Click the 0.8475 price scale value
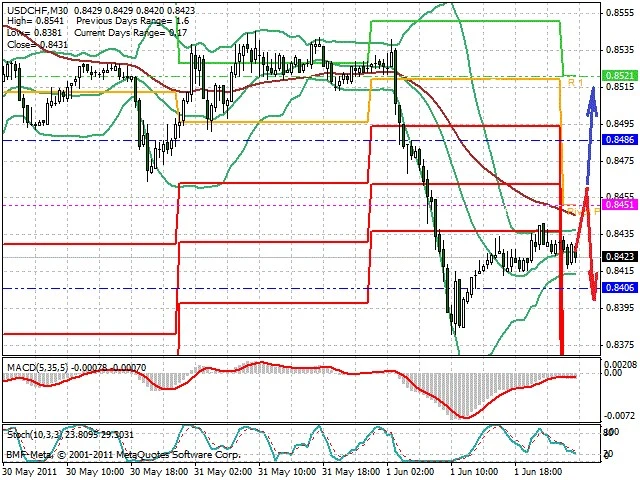This screenshot has height=480, width=640. [x=620, y=161]
